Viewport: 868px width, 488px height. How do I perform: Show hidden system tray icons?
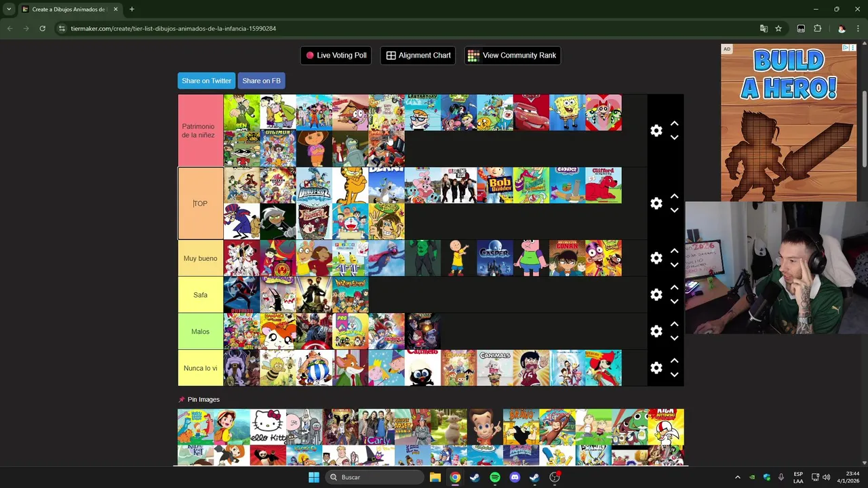pyautogui.click(x=738, y=477)
